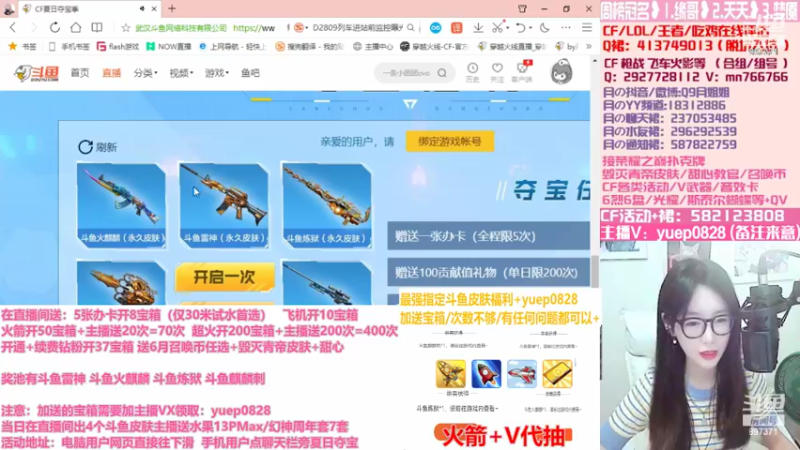The height and width of the screenshot is (450, 800).
Task: Collapse the section with the white triangle arrow
Action: 410,105
